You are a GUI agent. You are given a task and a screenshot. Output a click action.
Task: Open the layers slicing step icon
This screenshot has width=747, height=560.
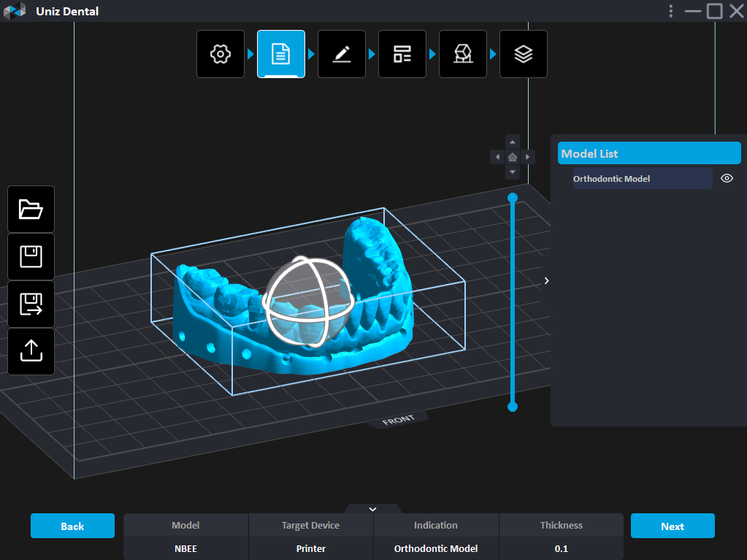523,54
